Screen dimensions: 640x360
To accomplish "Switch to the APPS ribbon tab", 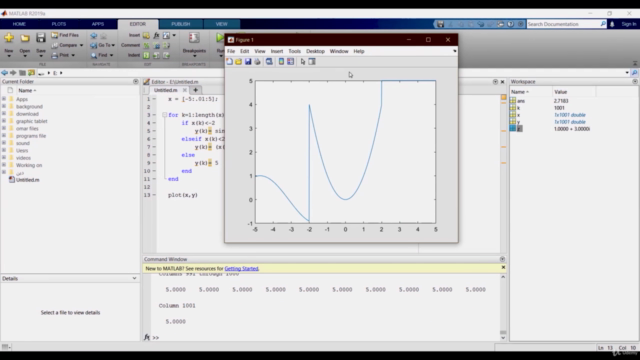I will 98,24.
